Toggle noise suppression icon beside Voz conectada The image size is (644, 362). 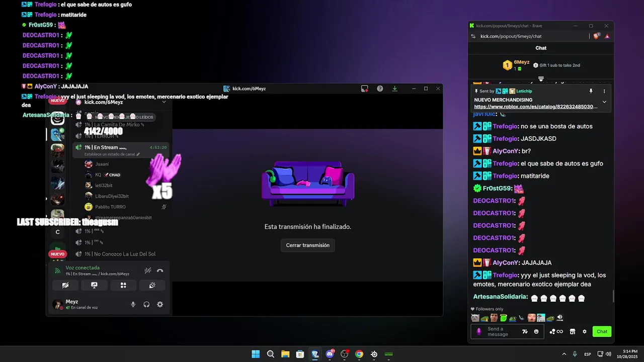[x=147, y=270]
